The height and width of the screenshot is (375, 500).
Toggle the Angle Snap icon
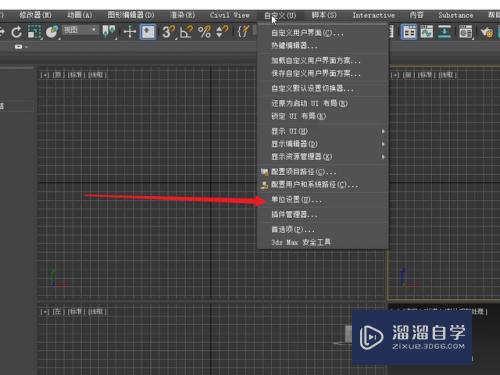click(186, 32)
